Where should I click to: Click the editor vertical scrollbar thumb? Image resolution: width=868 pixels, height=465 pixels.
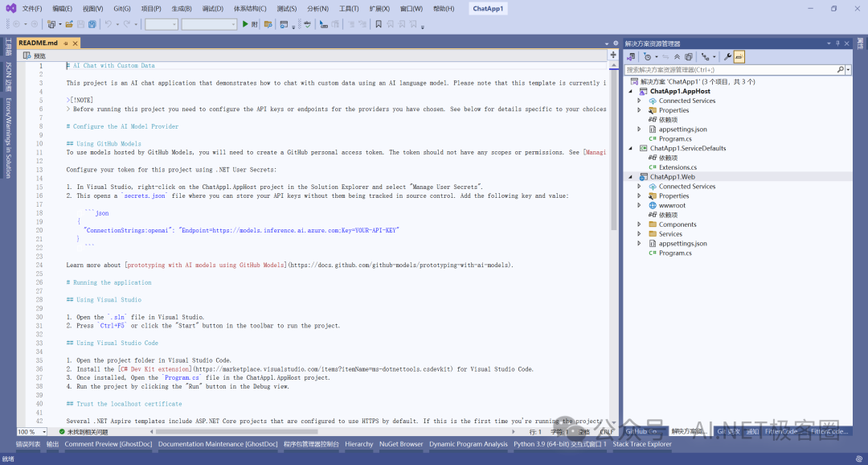(x=613, y=150)
